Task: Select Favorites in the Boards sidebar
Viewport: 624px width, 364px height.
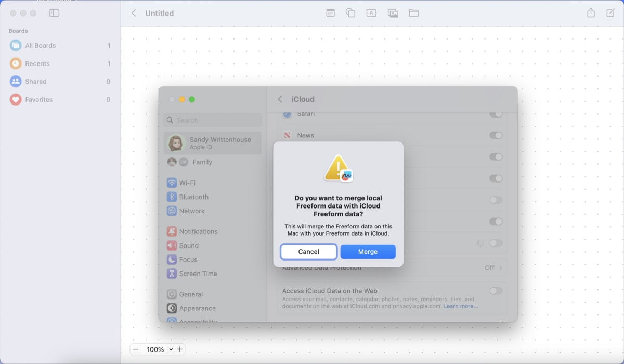Action: coord(38,99)
